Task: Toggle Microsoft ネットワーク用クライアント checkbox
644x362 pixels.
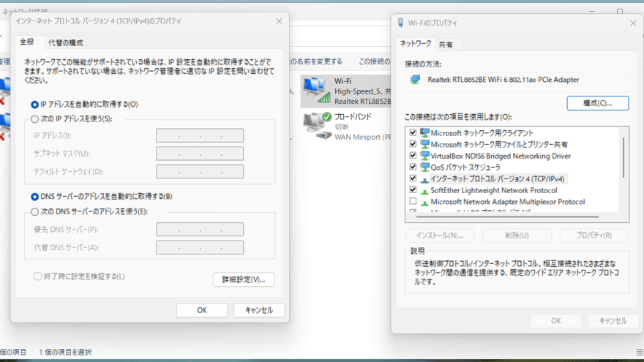Action: coord(413,132)
